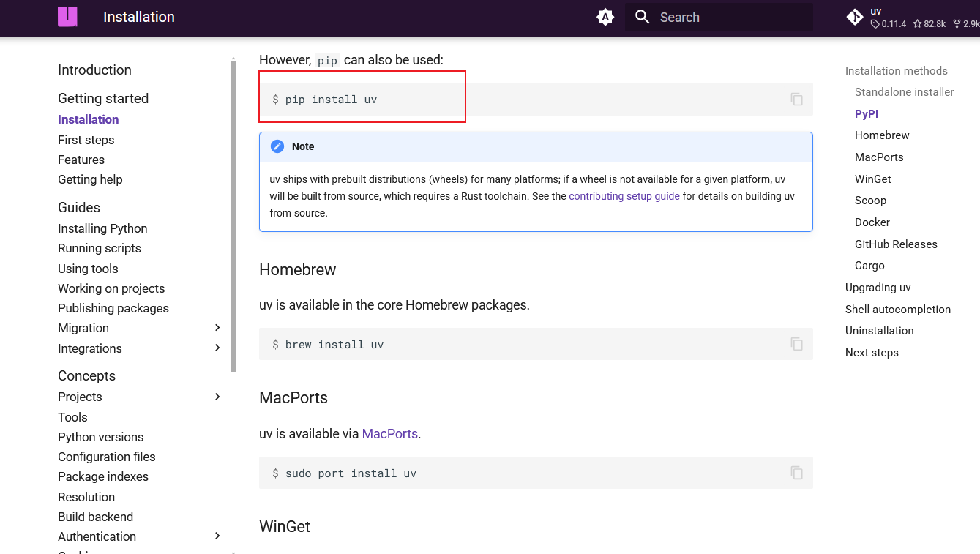Image resolution: width=980 pixels, height=554 pixels.
Task: Jump to WinGet in table of contents
Action: click(x=873, y=179)
